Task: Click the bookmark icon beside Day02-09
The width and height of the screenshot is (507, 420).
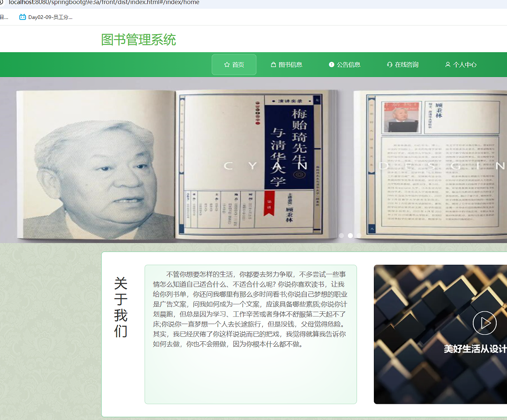Action: point(23,17)
